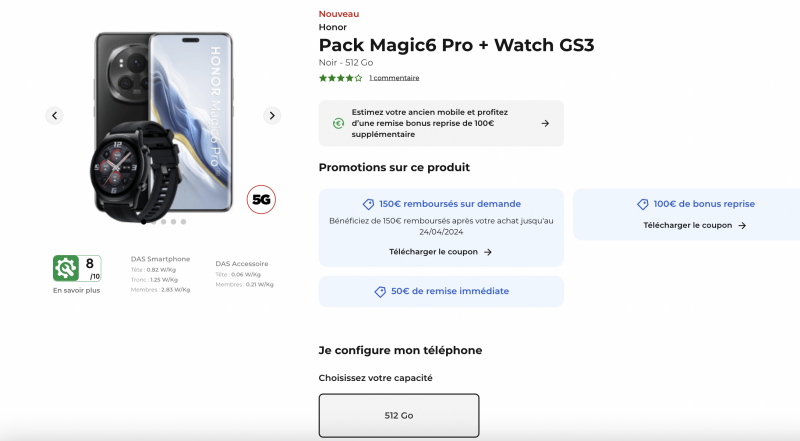Click tag icon beside 100€ de bonus reprise
This screenshot has width=800, height=441.
pyautogui.click(x=643, y=204)
